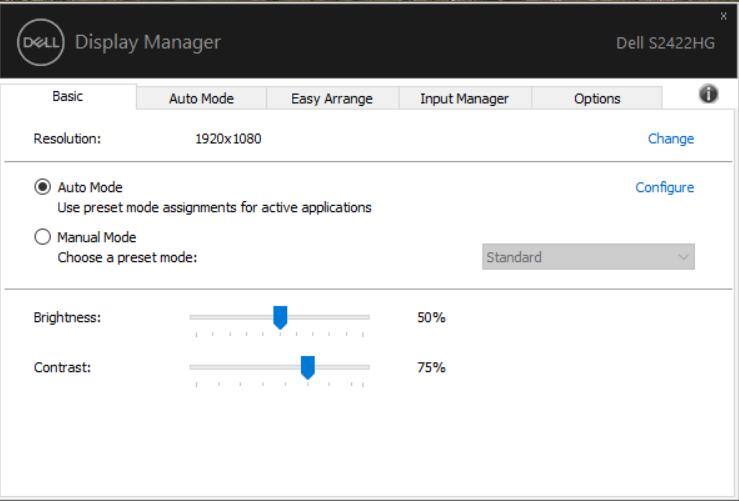Open the Standard preset mode dropdown
The image size is (739, 501).
click(x=587, y=257)
